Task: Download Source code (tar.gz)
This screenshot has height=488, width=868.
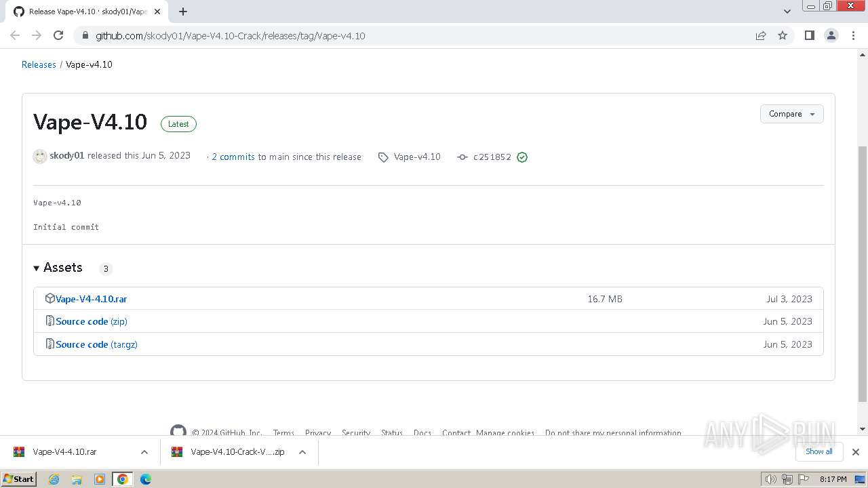Action: tap(96, 344)
